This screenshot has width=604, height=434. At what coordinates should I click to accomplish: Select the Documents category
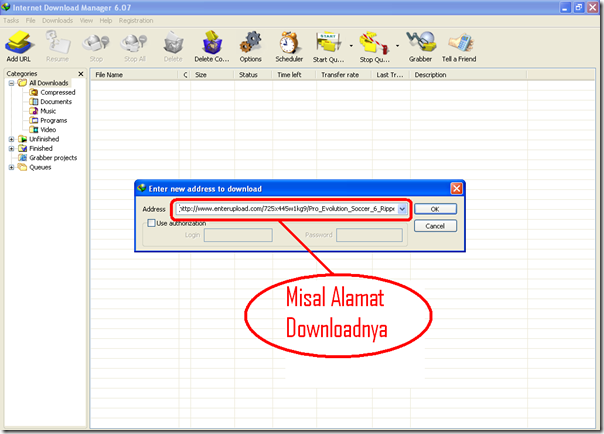(x=56, y=102)
